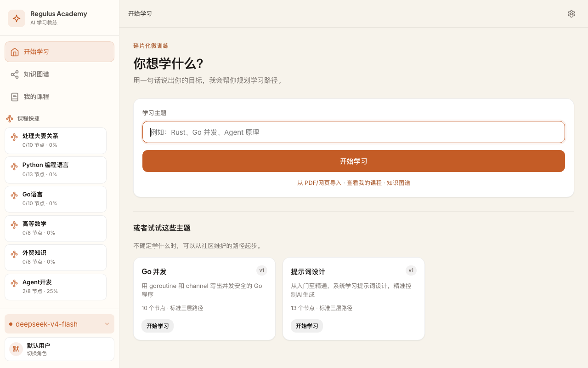Click the node icon on Go语言 card
The image size is (588, 368).
coord(14,195)
